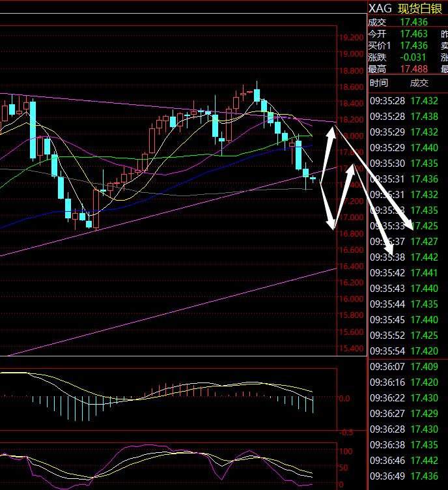Select the 09:35:54 timestamp row
Screen dimensions: 448x490
[404, 351]
